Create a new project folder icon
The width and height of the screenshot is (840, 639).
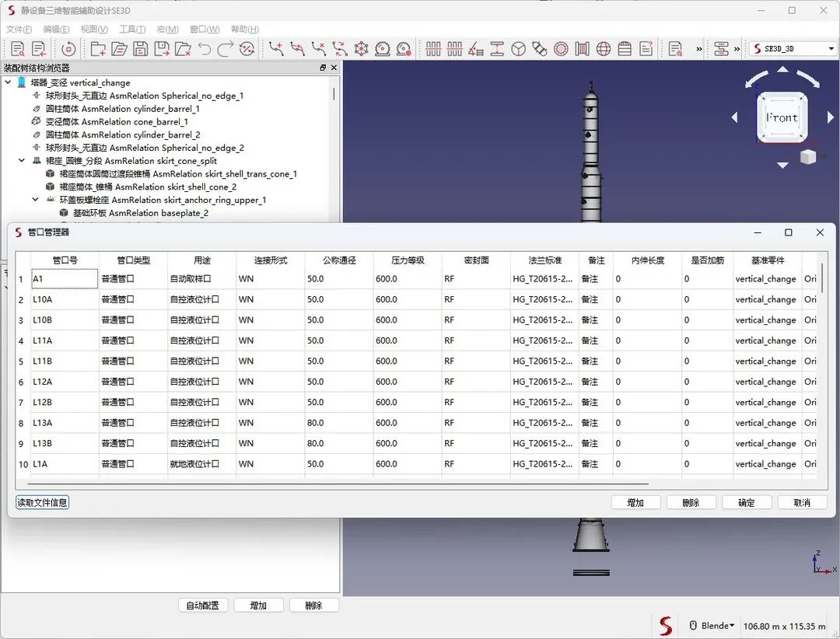[x=97, y=49]
